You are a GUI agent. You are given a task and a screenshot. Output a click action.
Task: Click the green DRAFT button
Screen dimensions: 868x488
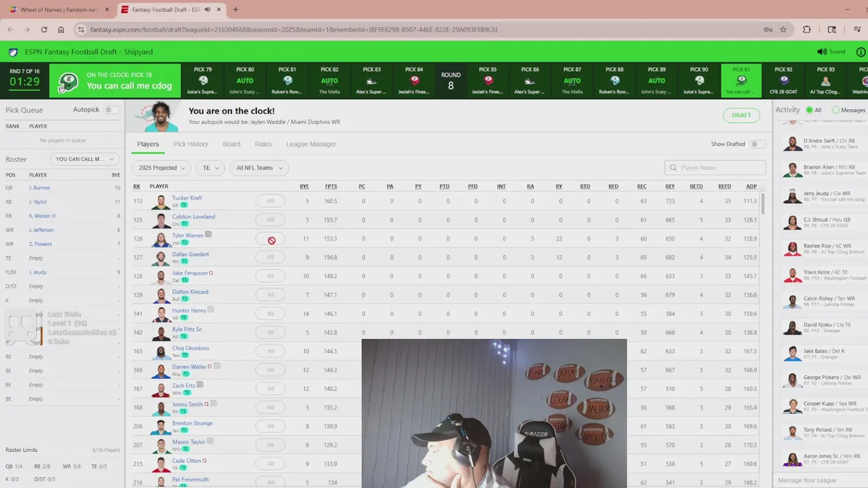click(x=741, y=115)
